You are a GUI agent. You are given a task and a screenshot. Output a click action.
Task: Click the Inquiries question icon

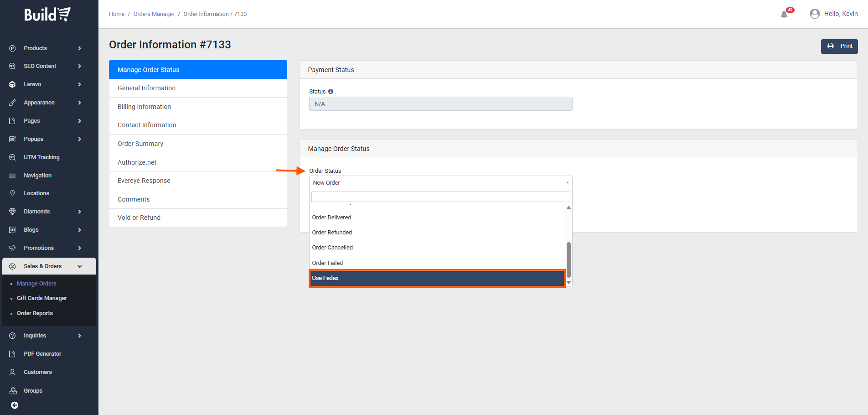pos(12,336)
